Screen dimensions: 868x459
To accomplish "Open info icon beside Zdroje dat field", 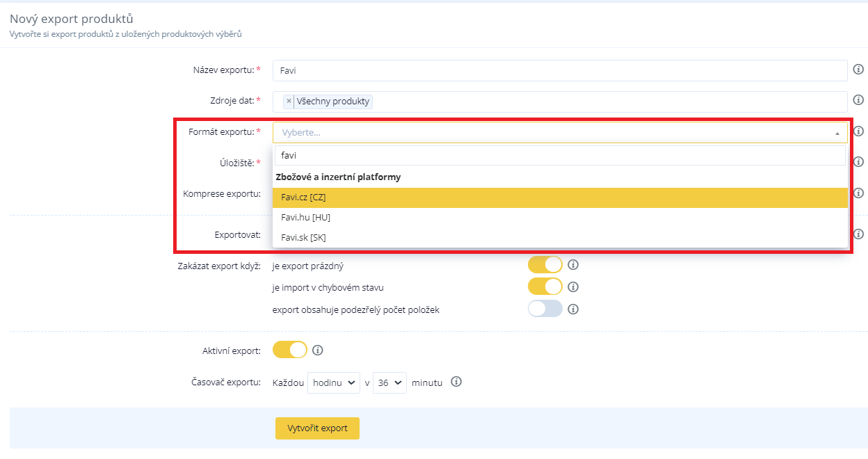I will [858, 100].
